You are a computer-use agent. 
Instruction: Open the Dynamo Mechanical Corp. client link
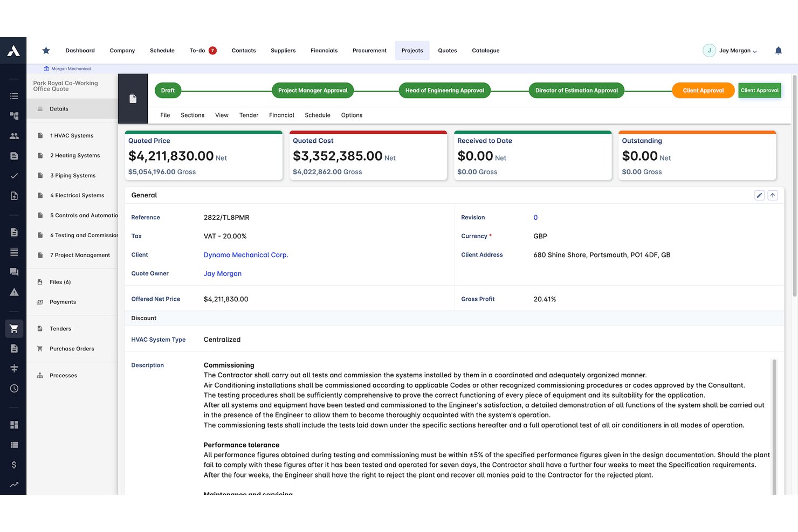click(246, 255)
